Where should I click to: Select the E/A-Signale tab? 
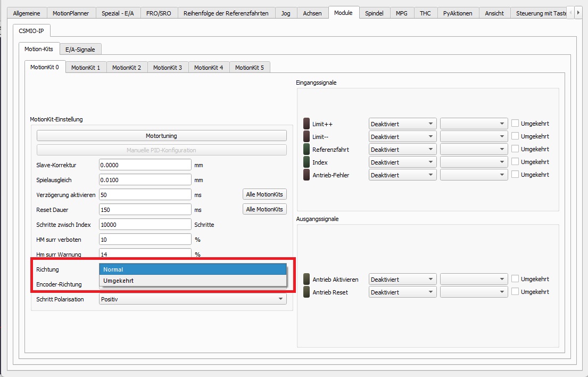80,50
